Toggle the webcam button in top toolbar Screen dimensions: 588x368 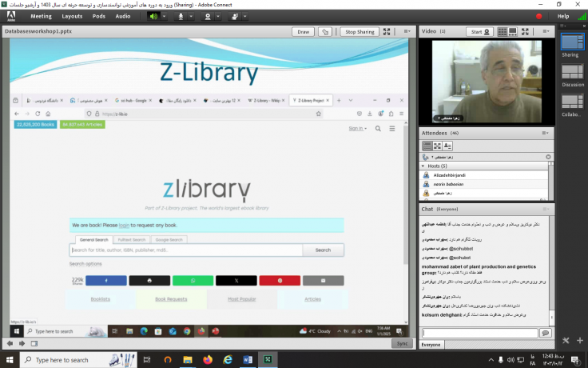[x=208, y=17]
